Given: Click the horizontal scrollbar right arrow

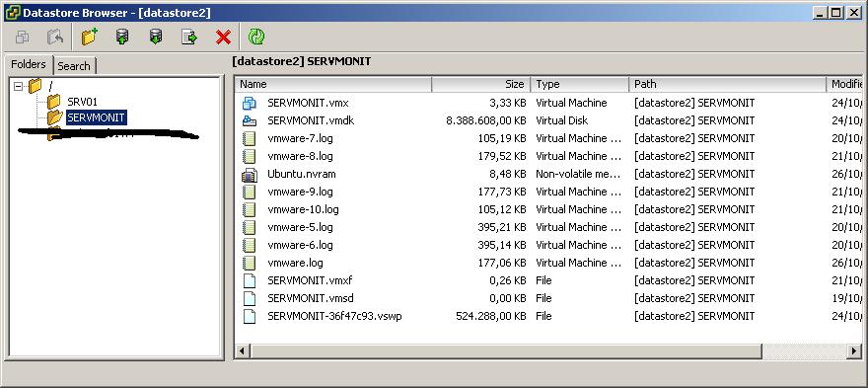Looking at the screenshot, I should click(855, 350).
